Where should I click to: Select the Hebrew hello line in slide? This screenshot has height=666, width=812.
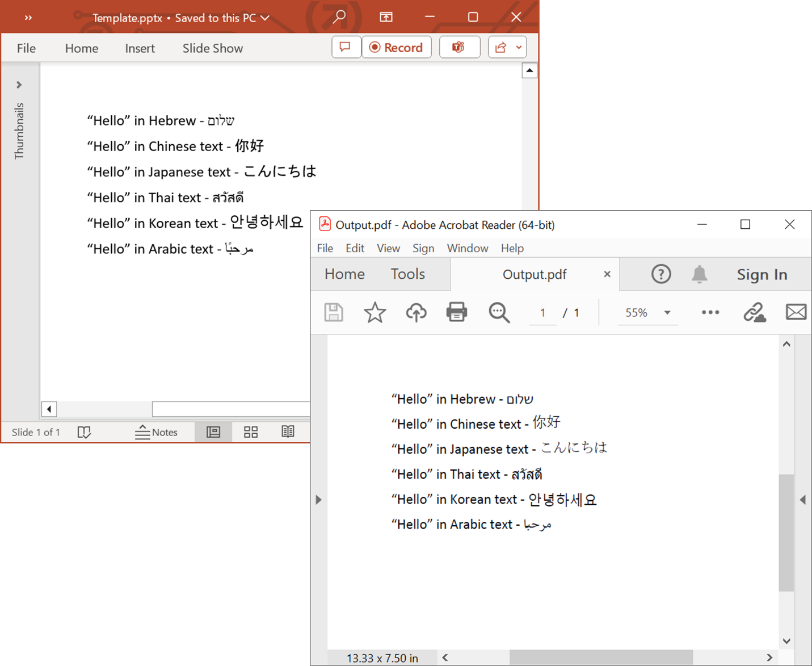tap(161, 120)
